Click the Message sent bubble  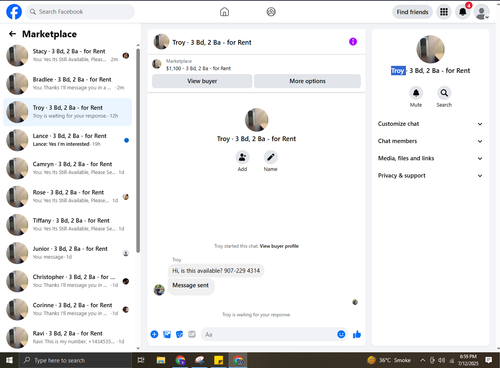click(x=191, y=286)
